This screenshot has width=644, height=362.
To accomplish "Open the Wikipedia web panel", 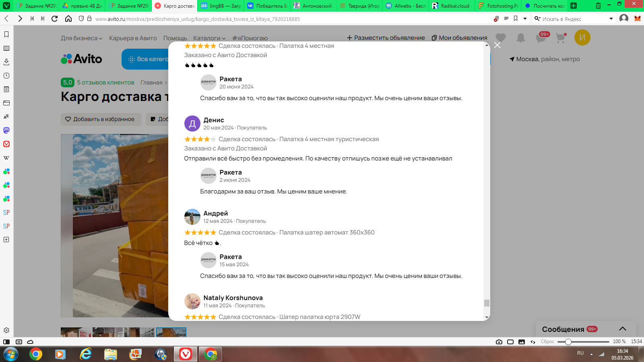I will tap(6, 158).
